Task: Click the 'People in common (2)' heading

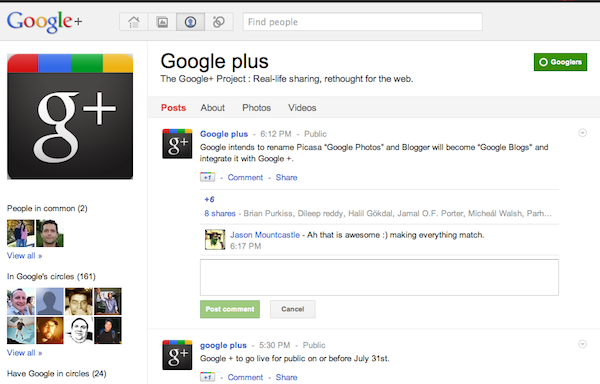Action: [x=47, y=208]
